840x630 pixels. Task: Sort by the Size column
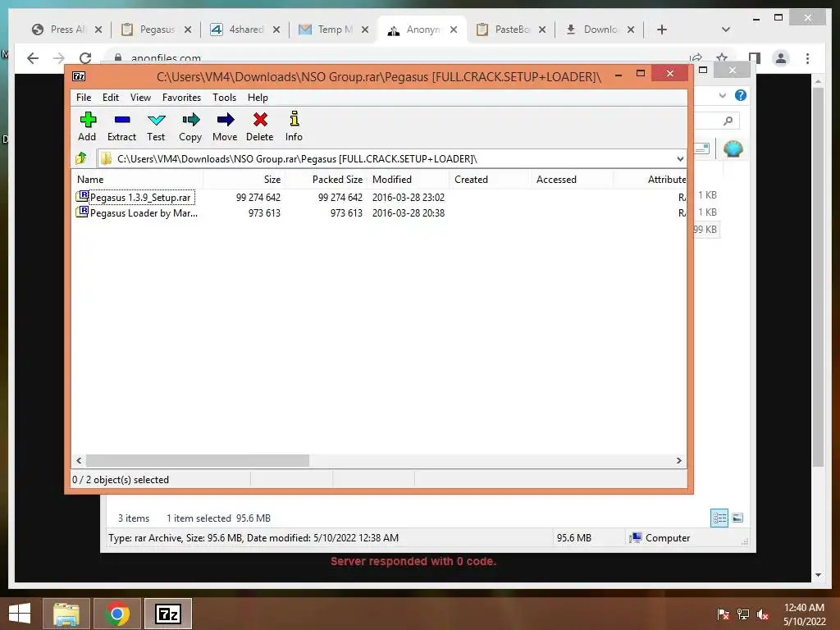(244, 180)
